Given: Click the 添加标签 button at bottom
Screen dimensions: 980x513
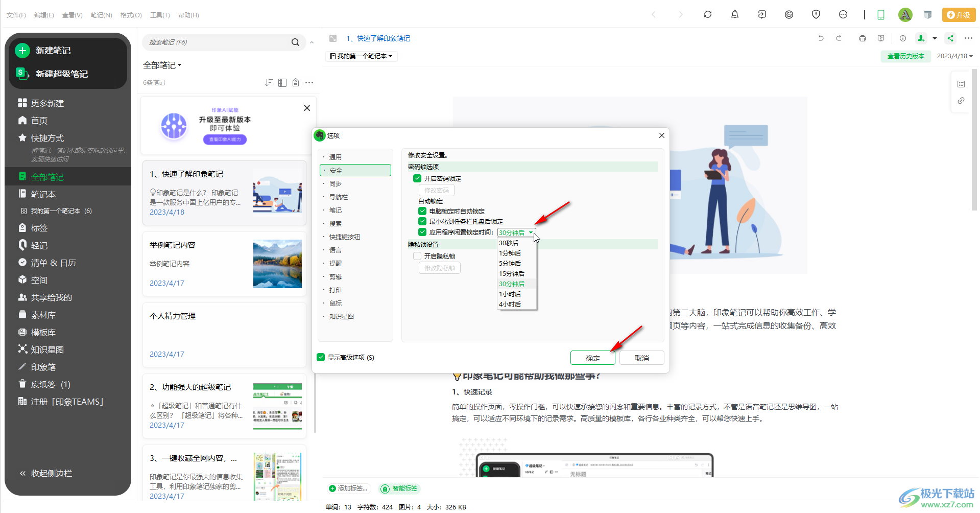Looking at the screenshot, I should pyautogui.click(x=348, y=488).
